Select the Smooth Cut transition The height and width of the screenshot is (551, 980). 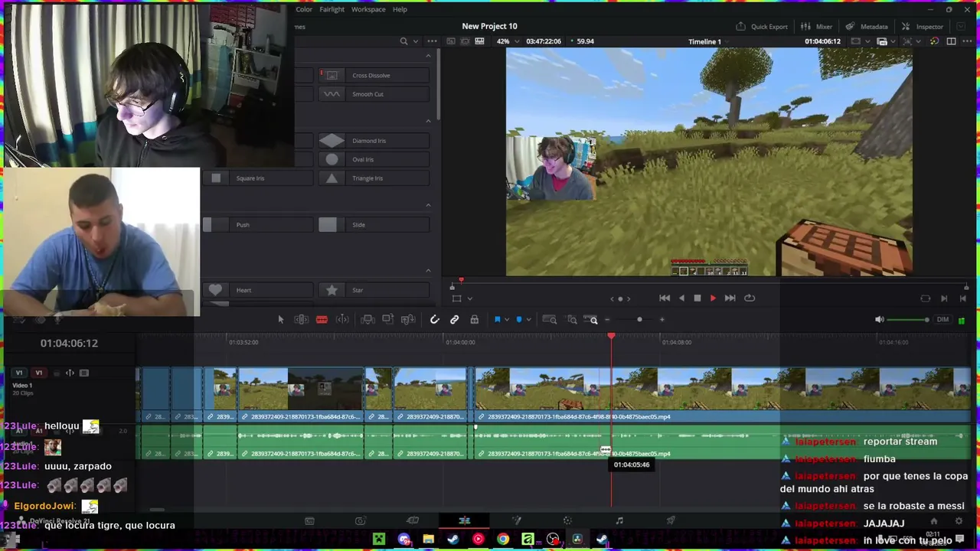[x=374, y=94]
